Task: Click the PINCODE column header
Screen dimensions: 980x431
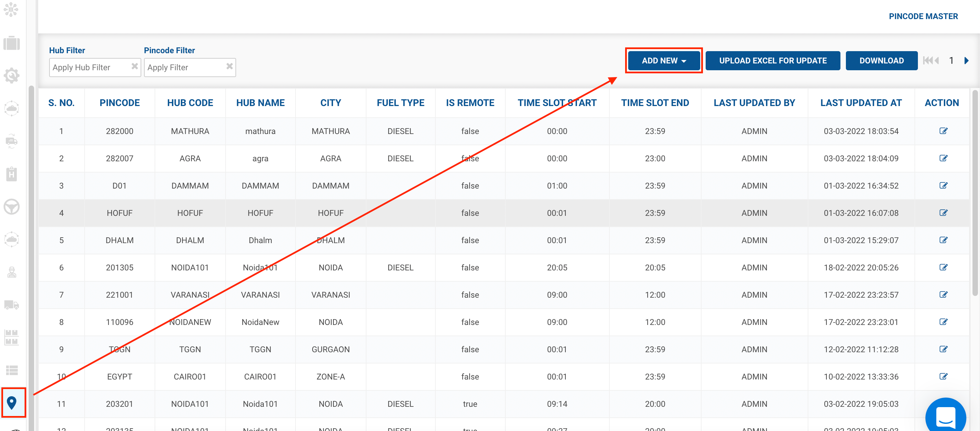Action: click(x=119, y=103)
